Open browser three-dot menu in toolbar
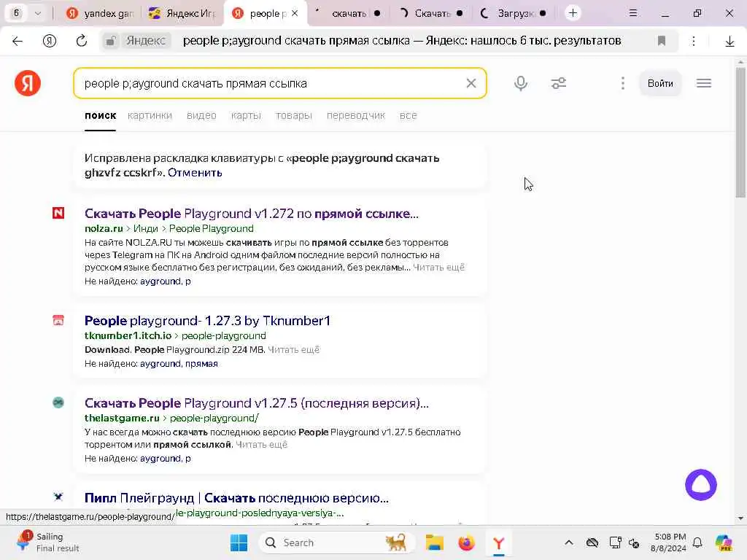This screenshot has width=747, height=560. [694, 41]
